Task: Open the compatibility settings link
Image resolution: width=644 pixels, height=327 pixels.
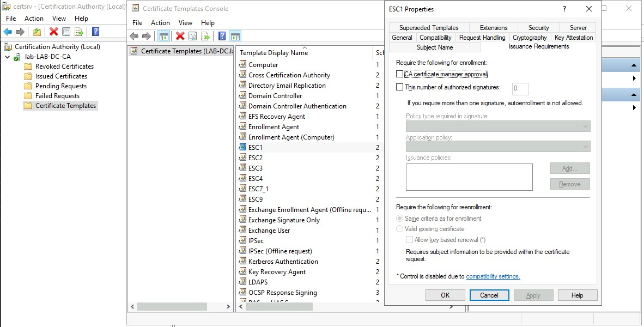Action: coord(493,276)
